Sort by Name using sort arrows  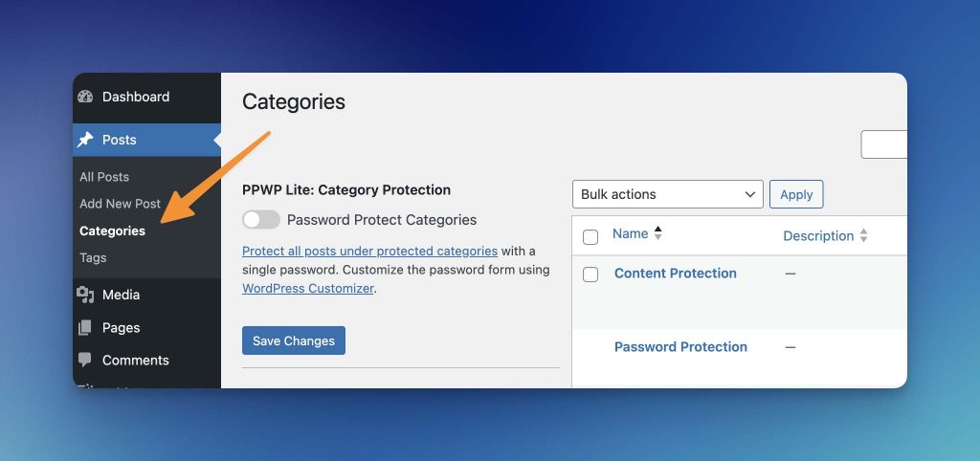(657, 233)
